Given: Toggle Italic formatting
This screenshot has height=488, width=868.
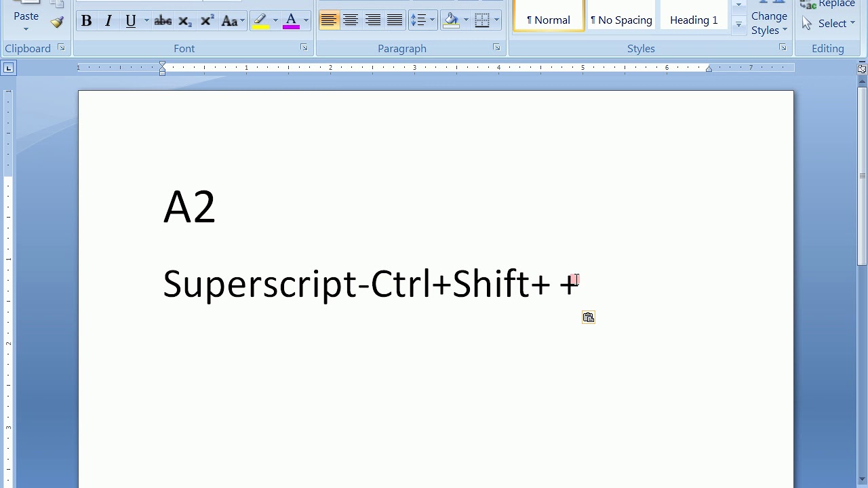Looking at the screenshot, I should [108, 21].
